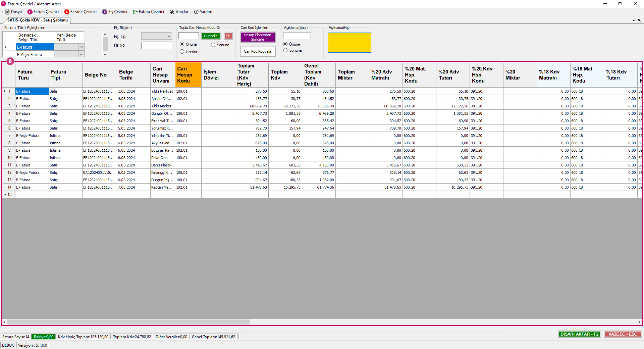Viewport: 644px width, 349px height.
Task: Select Üzerine radio in Toplu Cari Hesap
Action: (x=182, y=52)
